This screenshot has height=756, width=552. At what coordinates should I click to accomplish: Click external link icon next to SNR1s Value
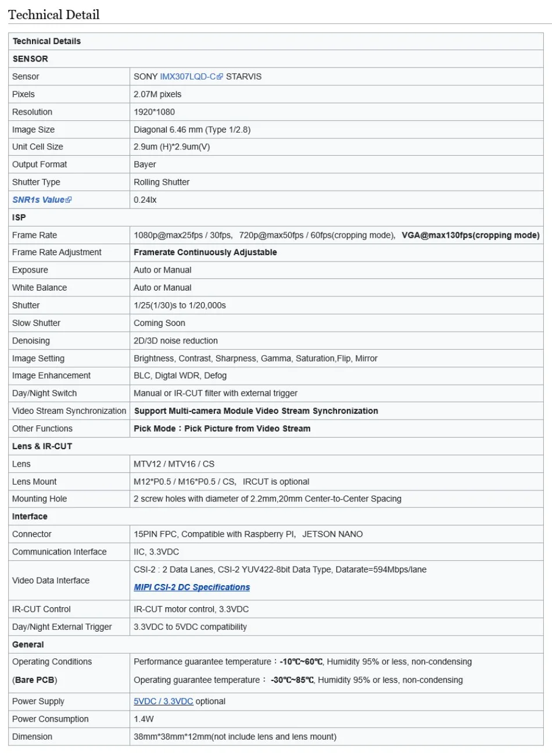(69, 200)
